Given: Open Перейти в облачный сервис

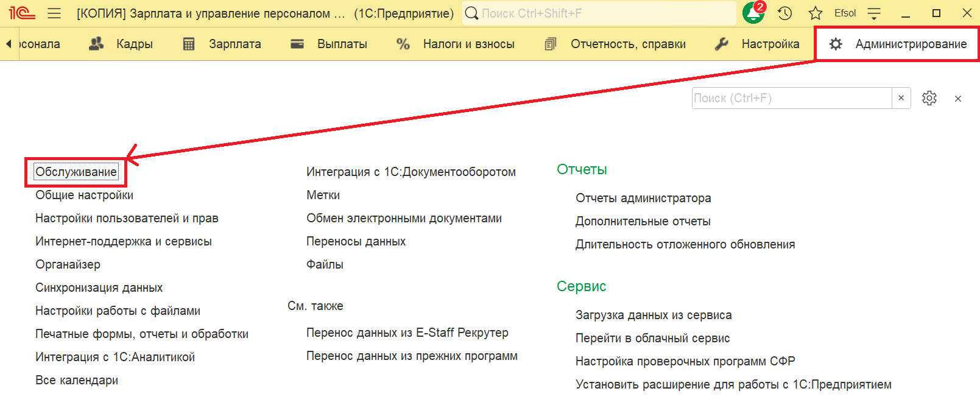Looking at the screenshot, I should click(x=652, y=338).
